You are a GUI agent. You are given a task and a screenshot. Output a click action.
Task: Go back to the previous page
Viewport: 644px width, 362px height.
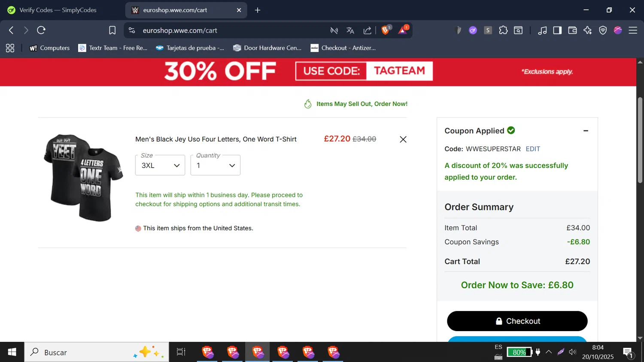(x=12, y=30)
